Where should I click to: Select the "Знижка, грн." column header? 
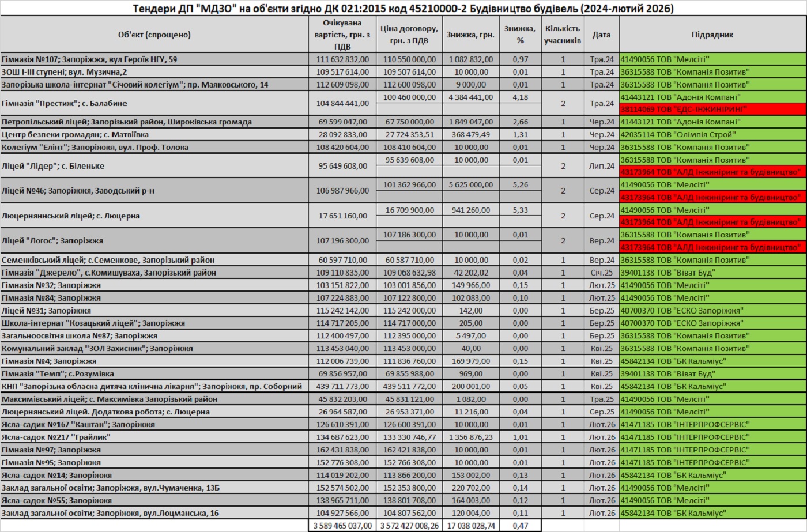pyautogui.click(x=470, y=35)
